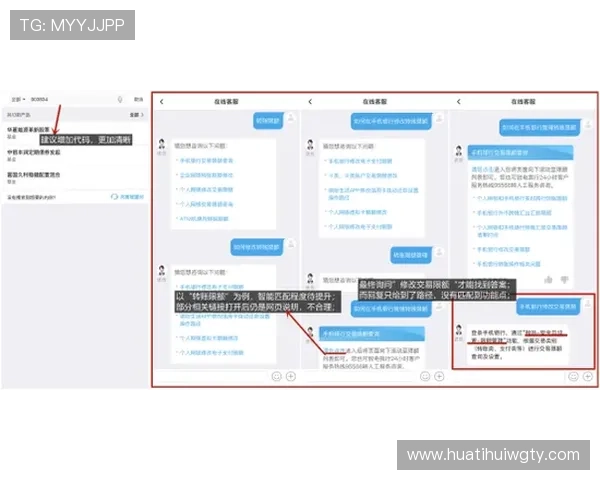The height and width of the screenshot is (480, 600).
Task: Tap the agent avatar beside middle chat's first reply
Action: click(x=310, y=145)
